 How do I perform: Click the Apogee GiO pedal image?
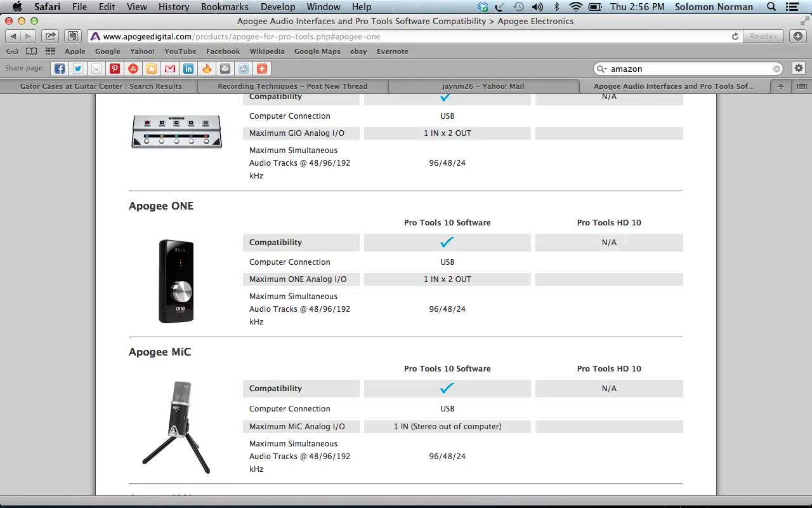coord(176,132)
